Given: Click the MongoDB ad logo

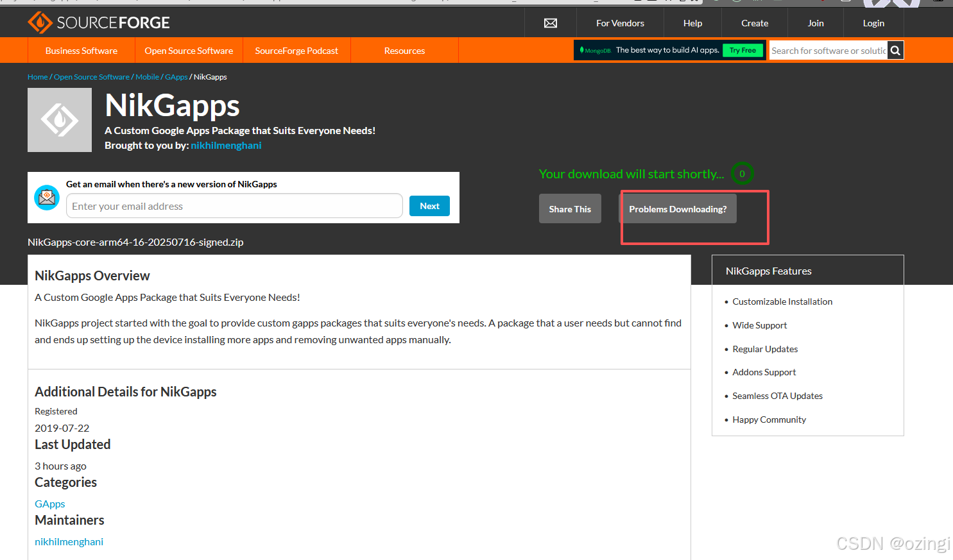Looking at the screenshot, I should click(596, 50).
